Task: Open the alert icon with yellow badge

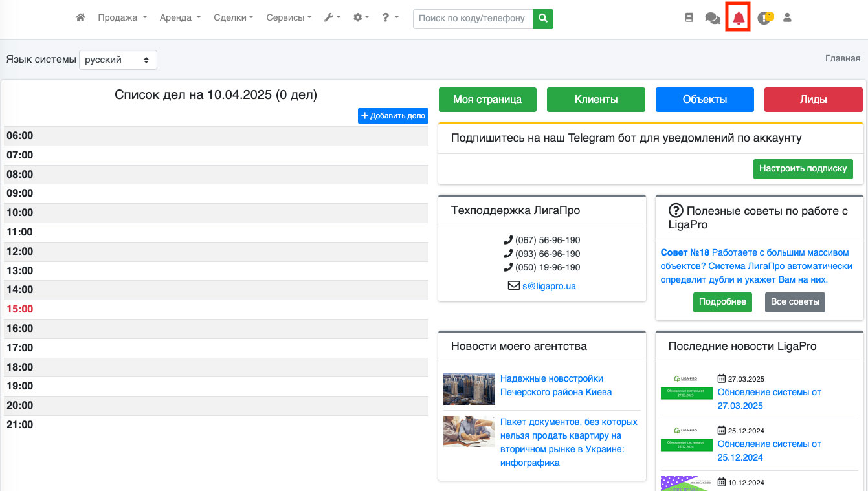Action: click(x=764, y=19)
